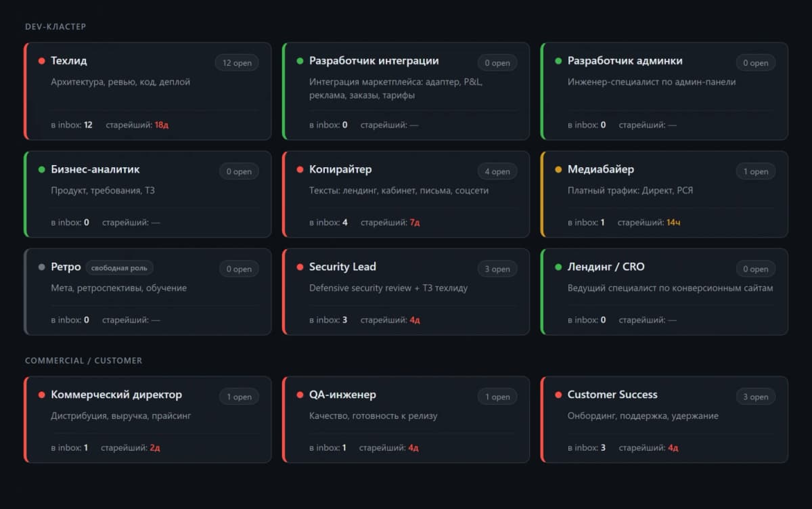
Task: Click the 4 open badge on Копирайтер
Action: click(x=497, y=171)
